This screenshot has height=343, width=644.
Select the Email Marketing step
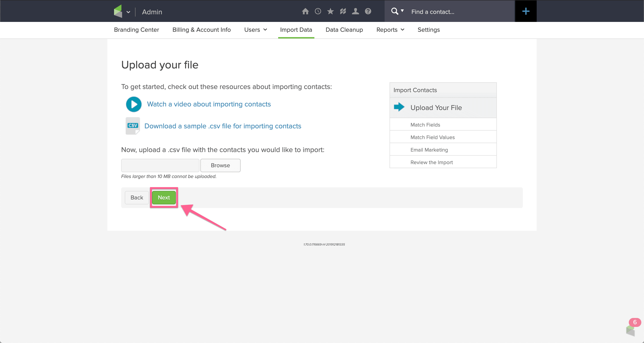(x=443, y=150)
